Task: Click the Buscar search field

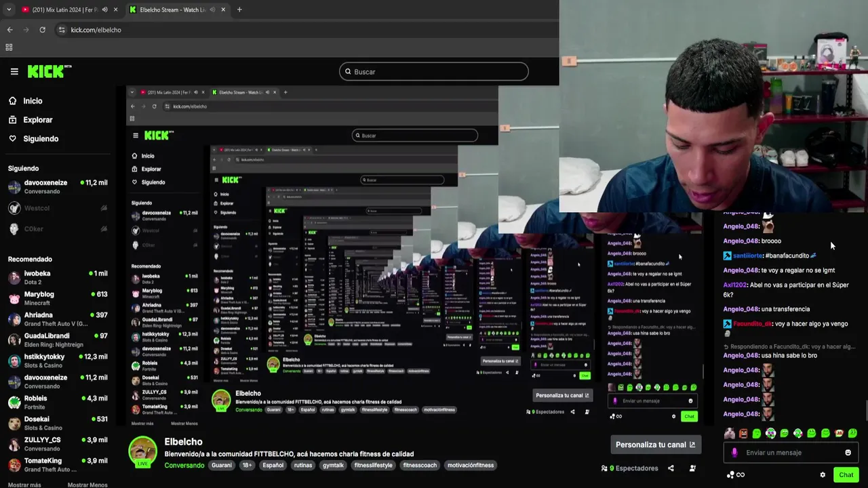Action: pos(434,71)
